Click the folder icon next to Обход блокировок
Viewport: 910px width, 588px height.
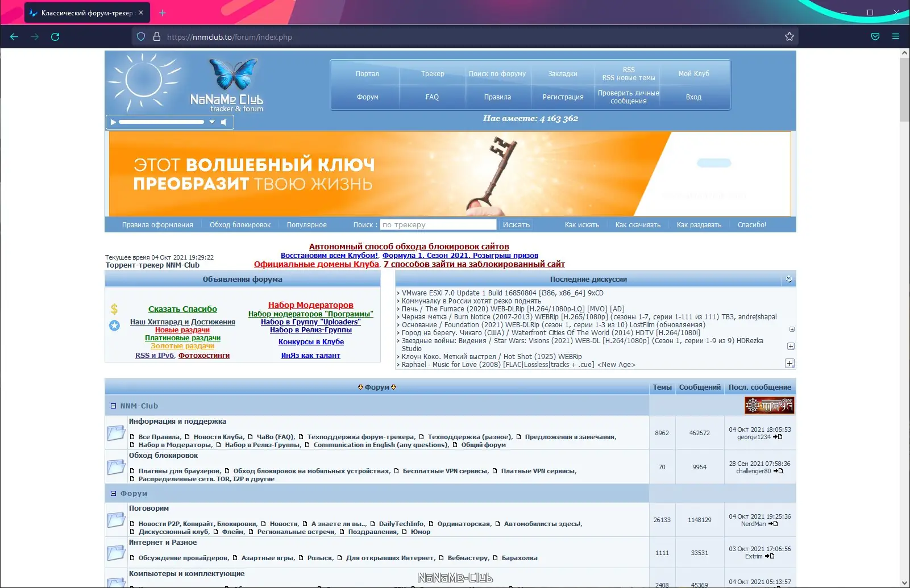[x=117, y=467]
